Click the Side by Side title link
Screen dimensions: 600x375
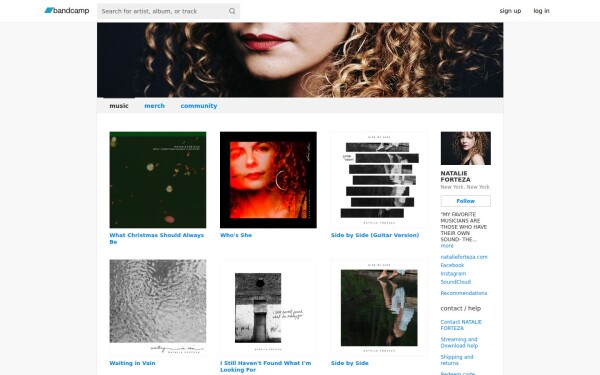pyautogui.click(x=349, y=363)
